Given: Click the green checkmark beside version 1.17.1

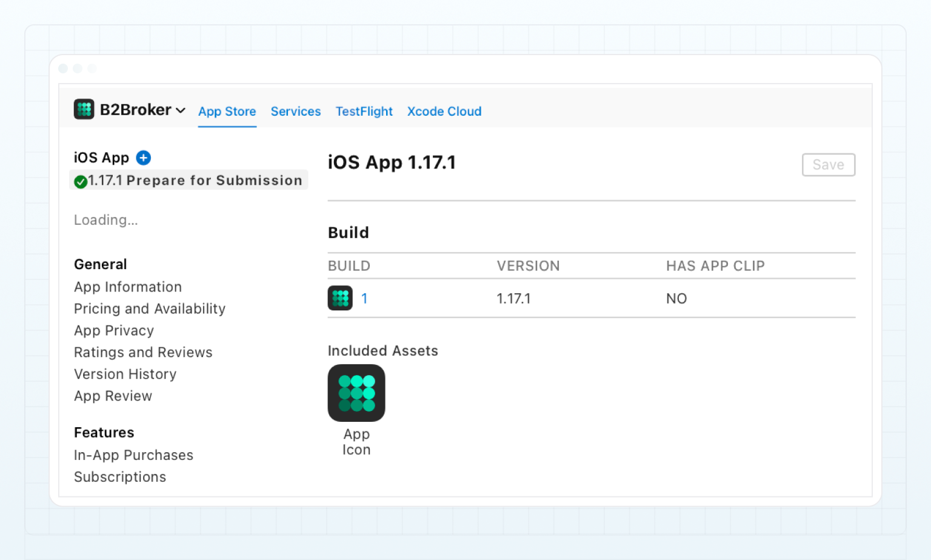Looking at the screenshot, I should (x=81, y=181).
